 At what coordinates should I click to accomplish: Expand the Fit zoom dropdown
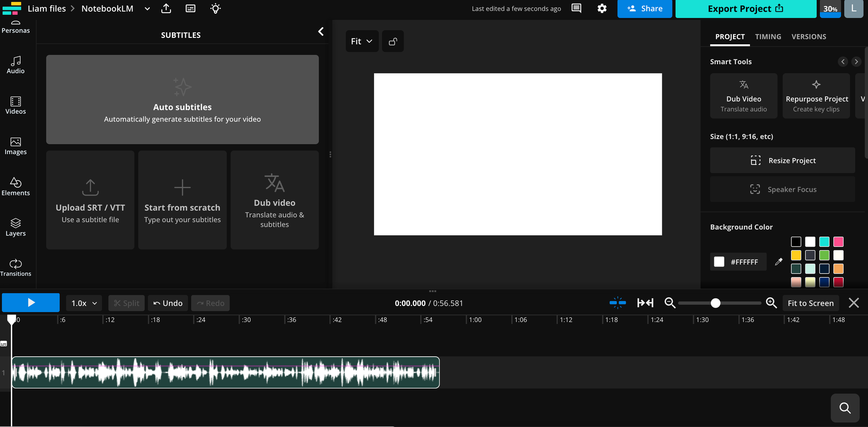362,41
